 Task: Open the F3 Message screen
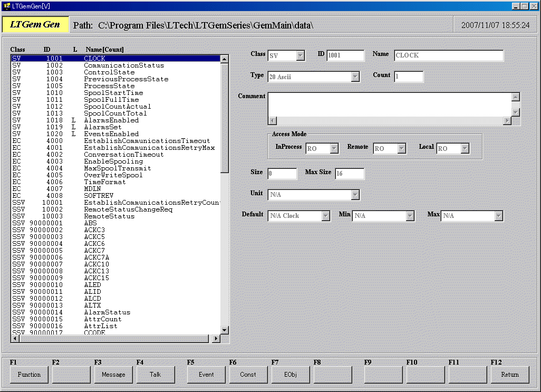[x=113, y=375]
